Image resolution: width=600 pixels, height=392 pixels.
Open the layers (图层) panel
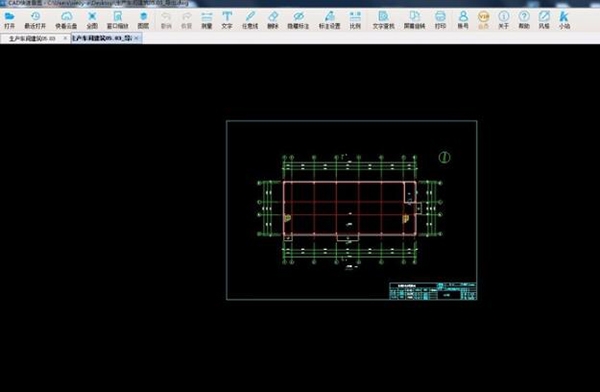(x=143, y=20)
